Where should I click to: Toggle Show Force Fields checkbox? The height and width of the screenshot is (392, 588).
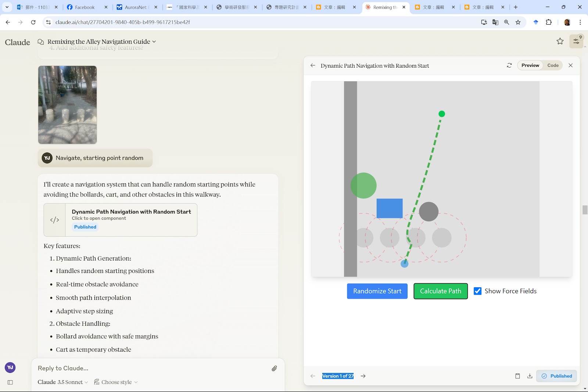pyautogui.click(x=477, y=291)
